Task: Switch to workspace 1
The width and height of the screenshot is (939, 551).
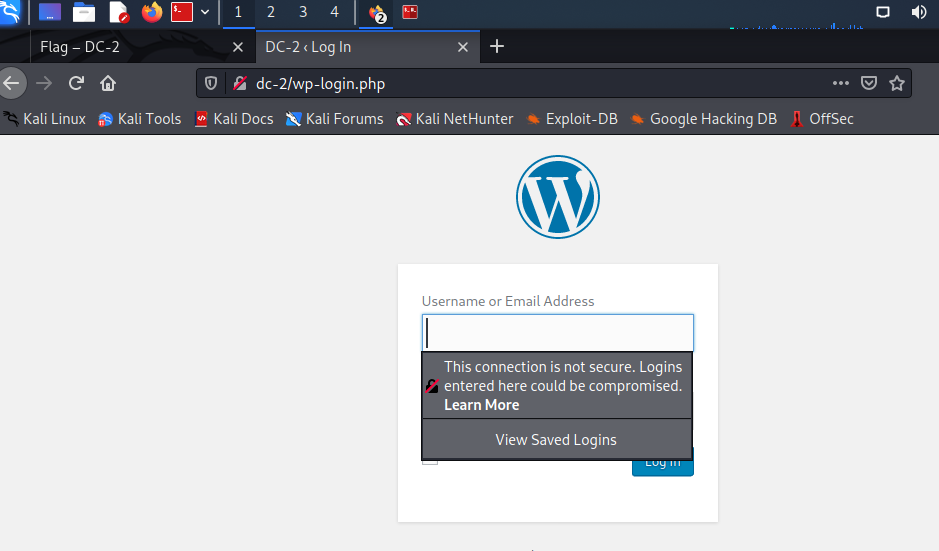Action: [238, 12]
